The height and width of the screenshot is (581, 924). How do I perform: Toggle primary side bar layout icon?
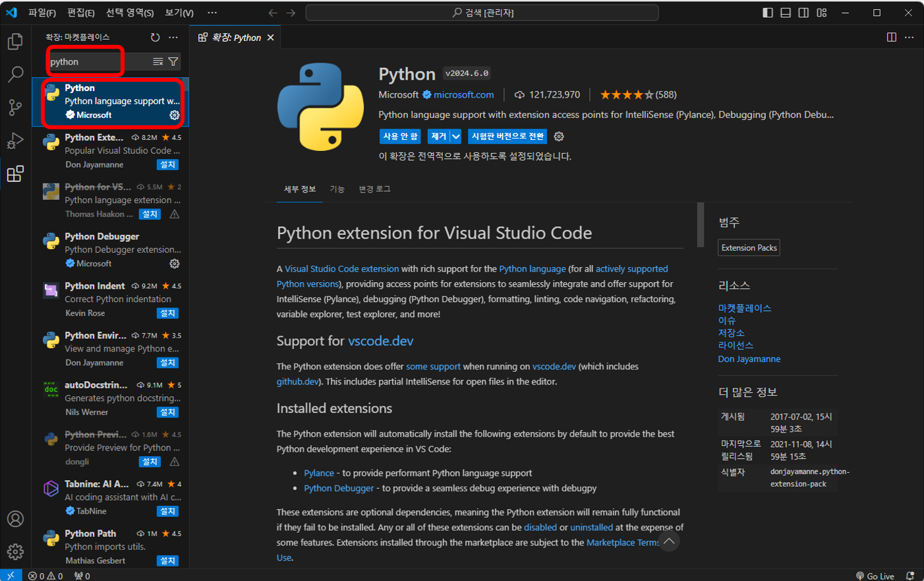[768, 13]
